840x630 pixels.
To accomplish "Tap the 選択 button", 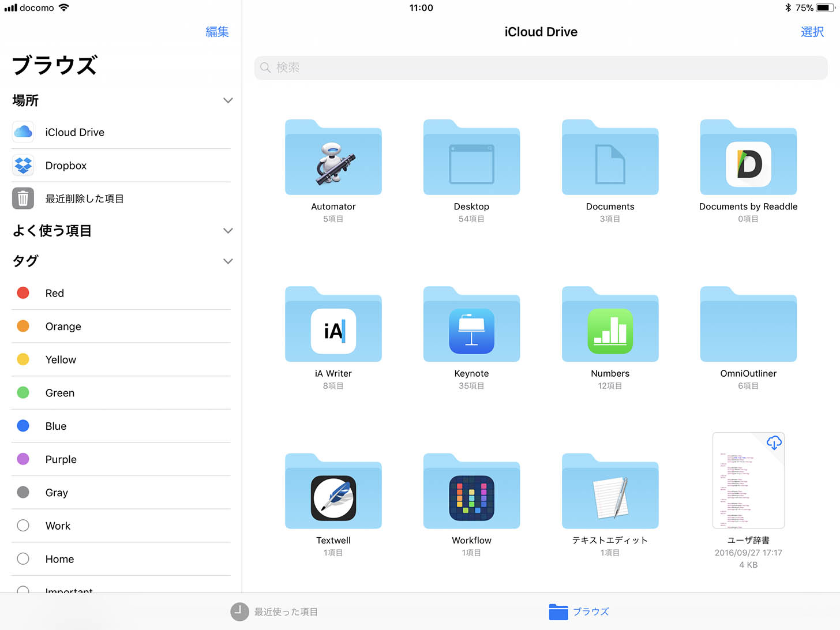I will (812, 32).
